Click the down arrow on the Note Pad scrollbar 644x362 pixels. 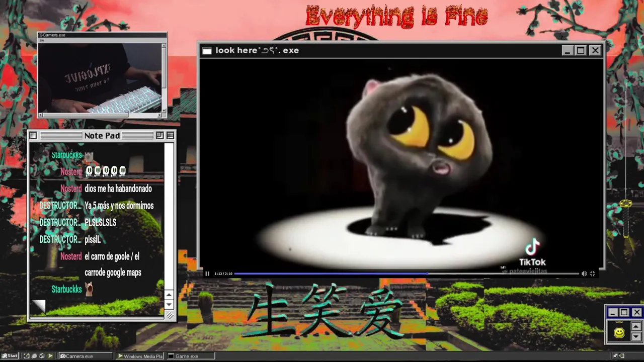pyautogui.click(x=169, y=305)
